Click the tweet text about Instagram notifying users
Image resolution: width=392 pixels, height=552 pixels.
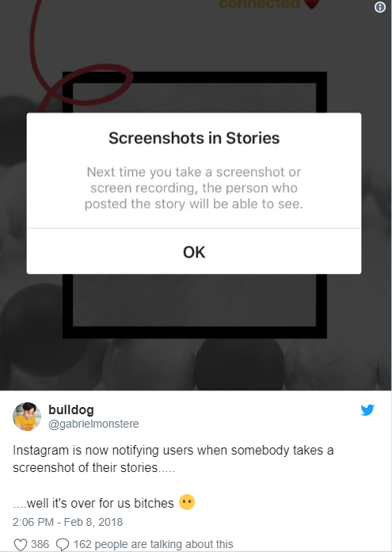[x=173, y=459]
